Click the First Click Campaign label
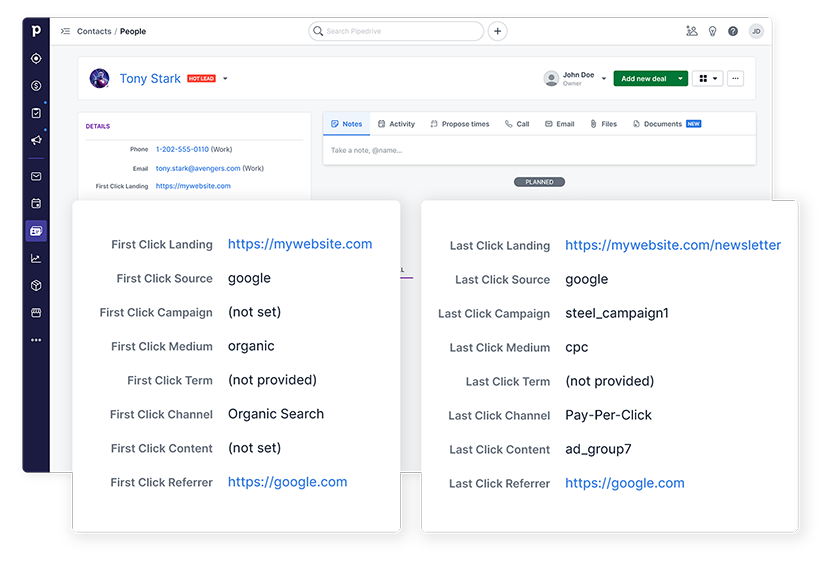Screen dimensions: 824x575 click(156, 313)
